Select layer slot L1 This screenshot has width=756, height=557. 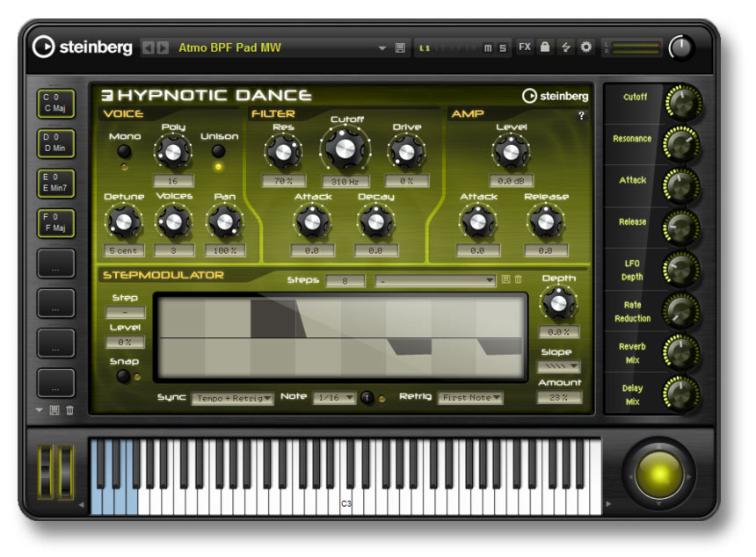pyautogui.click(x=425, y=48)
